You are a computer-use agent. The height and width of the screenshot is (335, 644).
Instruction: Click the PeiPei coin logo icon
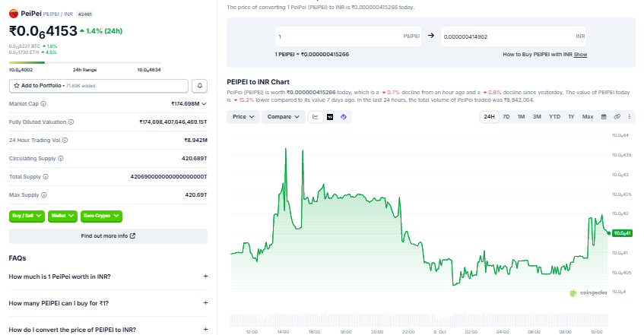tap(14, 14)
